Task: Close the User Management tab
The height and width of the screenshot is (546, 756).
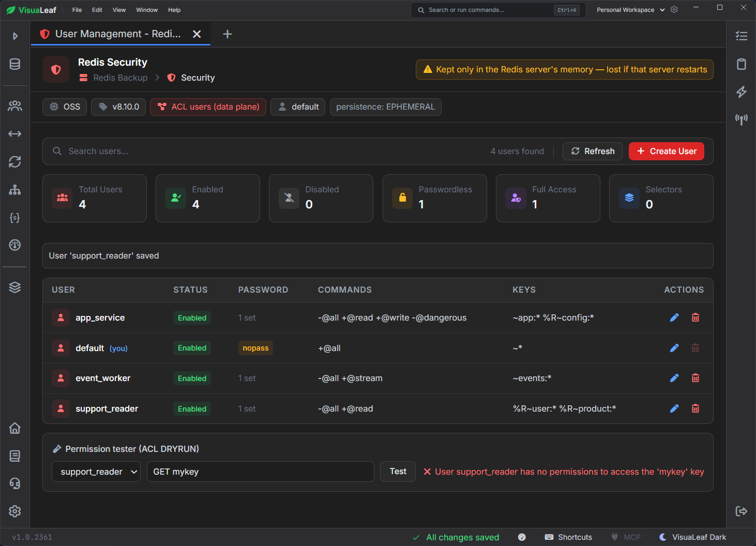Action: pos(197,34)
